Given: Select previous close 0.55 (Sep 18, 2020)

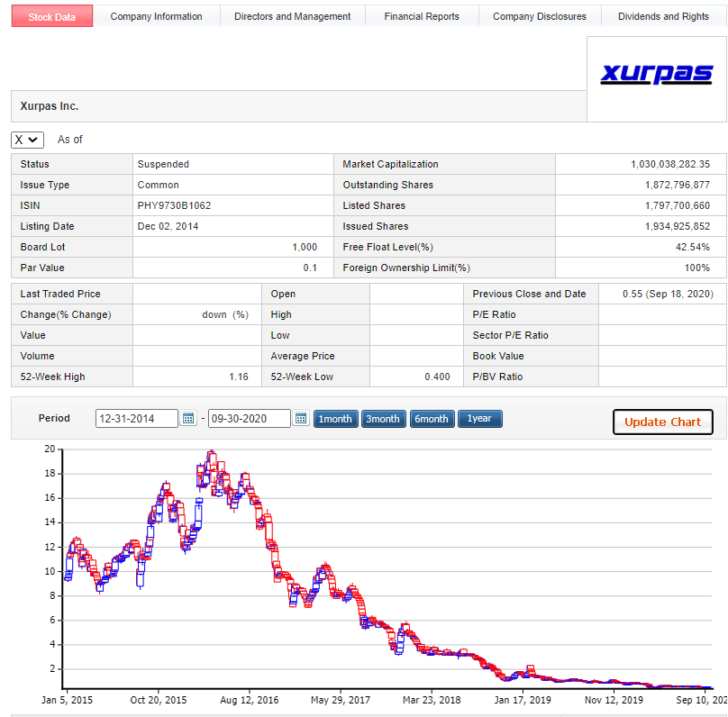Looking at the screenshot, I should point(668,295).
